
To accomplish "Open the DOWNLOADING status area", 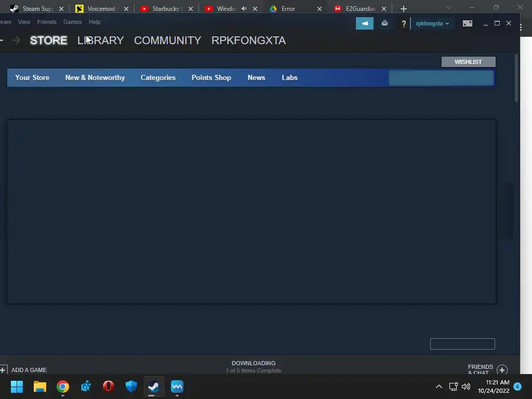I will 254,366.
